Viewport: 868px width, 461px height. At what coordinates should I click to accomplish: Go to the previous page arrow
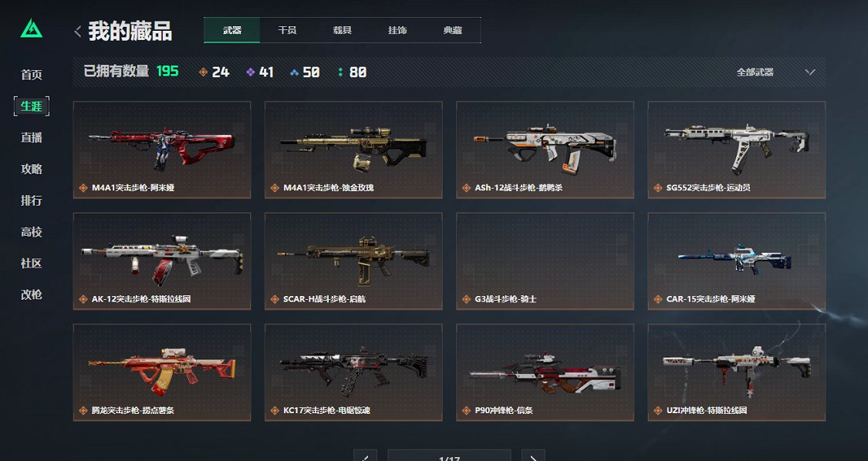(365, 456)
